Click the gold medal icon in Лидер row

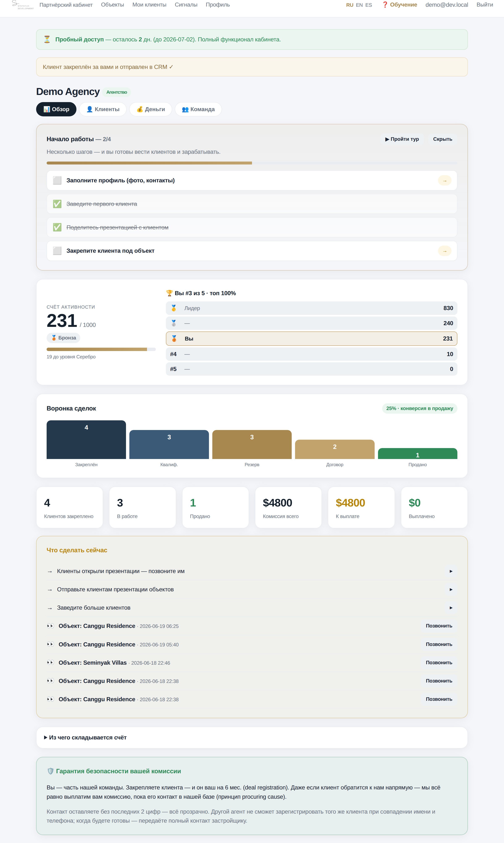[x=174, y=308]
